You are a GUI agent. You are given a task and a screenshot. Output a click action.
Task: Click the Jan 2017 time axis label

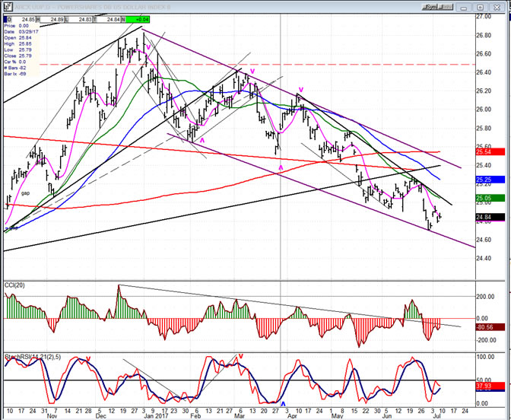click(x=156, y=416)
